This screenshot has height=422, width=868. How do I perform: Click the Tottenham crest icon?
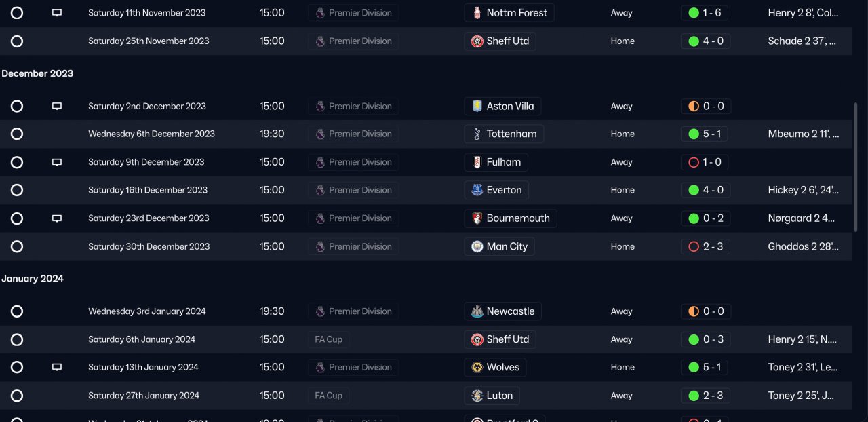(x=477, y=134)
